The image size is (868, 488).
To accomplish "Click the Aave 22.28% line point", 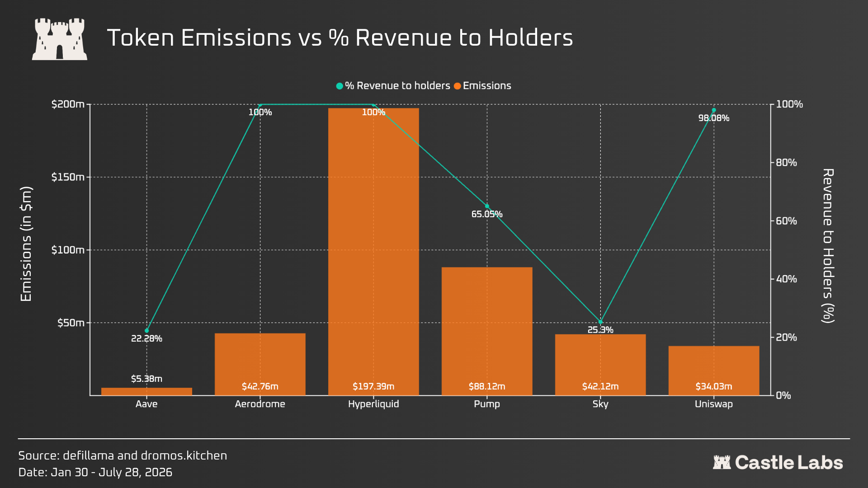I will coord(146,331).
